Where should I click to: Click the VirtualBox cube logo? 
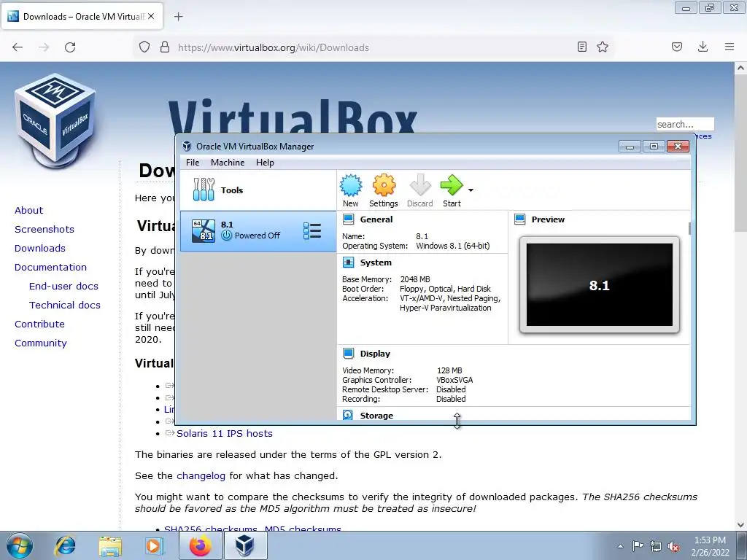point(55,121)
